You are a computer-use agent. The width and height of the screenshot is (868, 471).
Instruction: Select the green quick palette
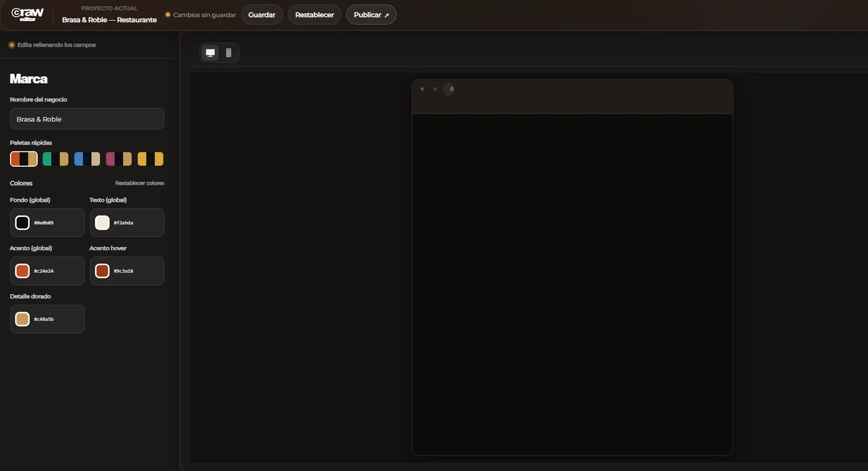(x=56, y=159)
